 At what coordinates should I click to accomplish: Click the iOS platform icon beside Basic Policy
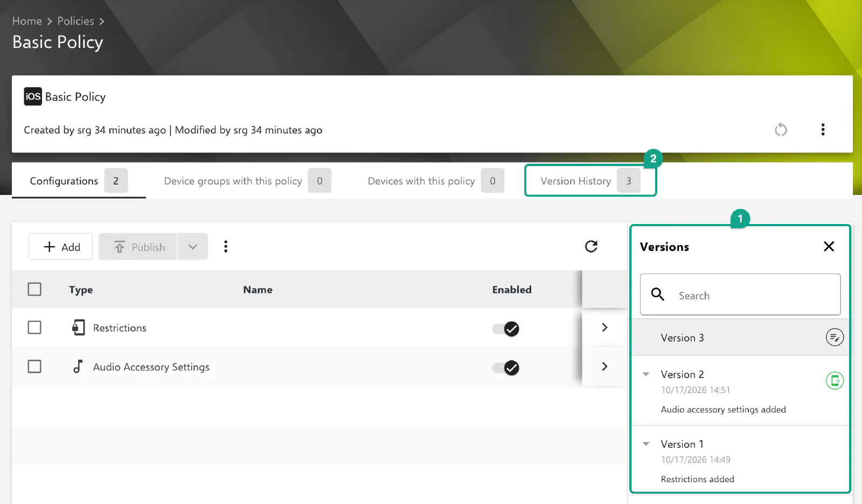click(x=33, y=96)
